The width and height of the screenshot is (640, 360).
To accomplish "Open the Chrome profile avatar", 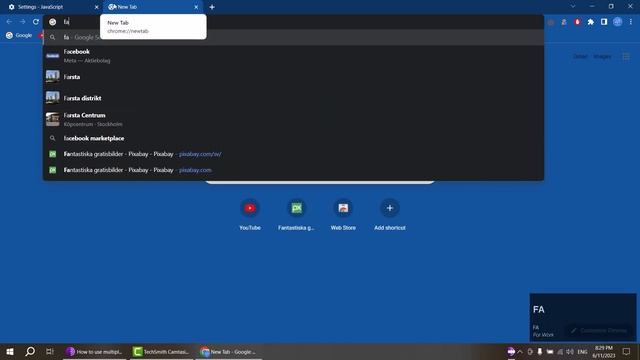I will click(618, 22).
